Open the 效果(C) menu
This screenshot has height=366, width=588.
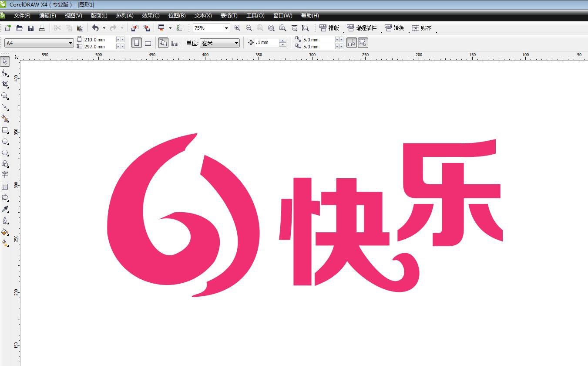click(150, 16)
